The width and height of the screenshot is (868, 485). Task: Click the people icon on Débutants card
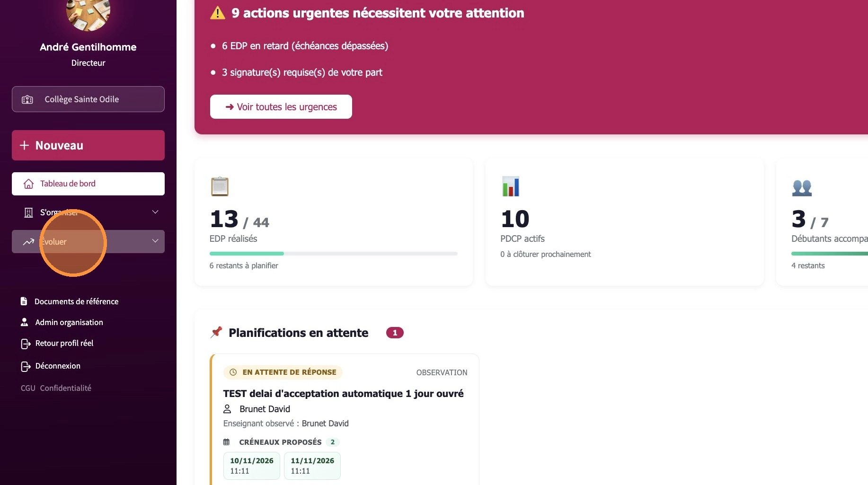802,188
